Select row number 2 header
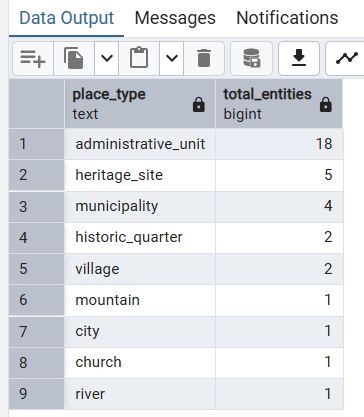The image size is (364, 417). click(37, 175)
